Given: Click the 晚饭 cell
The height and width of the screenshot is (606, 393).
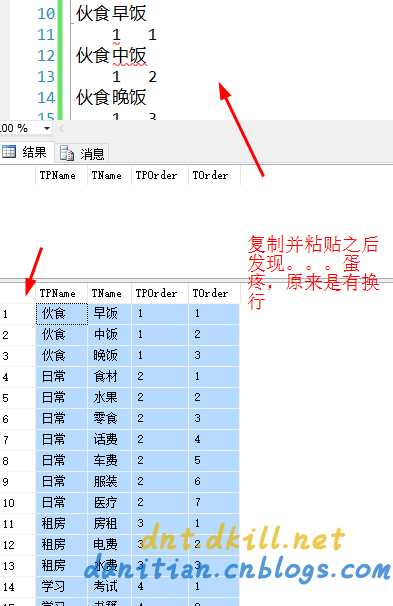Looking at the screenshot, I should 110,356.
